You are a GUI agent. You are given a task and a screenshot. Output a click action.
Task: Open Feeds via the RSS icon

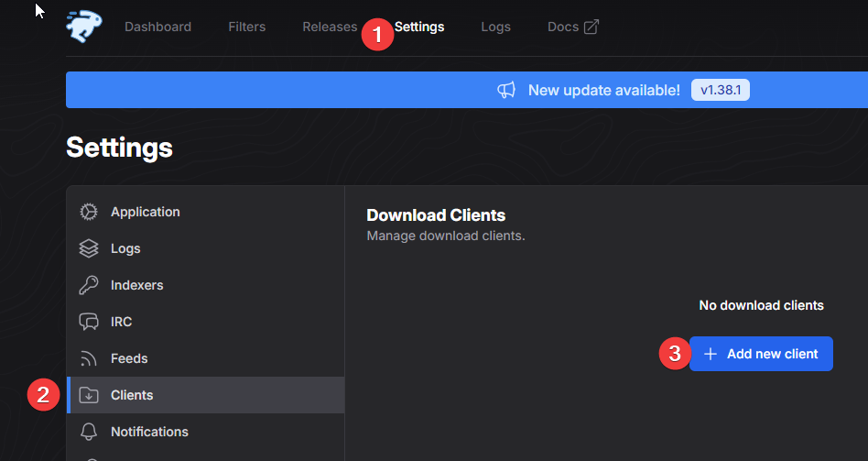(89, 358)
